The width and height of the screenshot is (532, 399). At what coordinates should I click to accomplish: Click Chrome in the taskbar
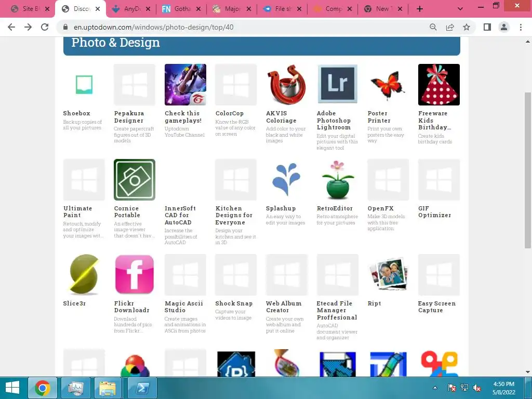pos(43,388)
